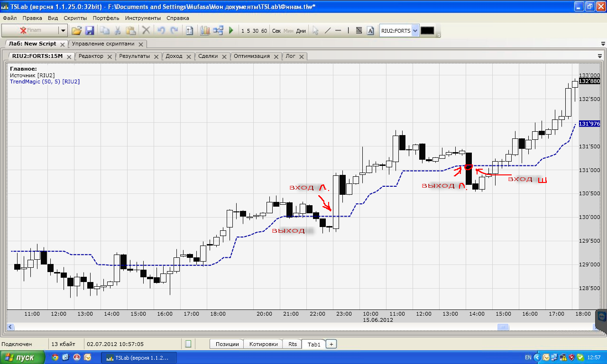Open the Результаты tab
Viewport: 607px width, 364px height.
(134, 56)
